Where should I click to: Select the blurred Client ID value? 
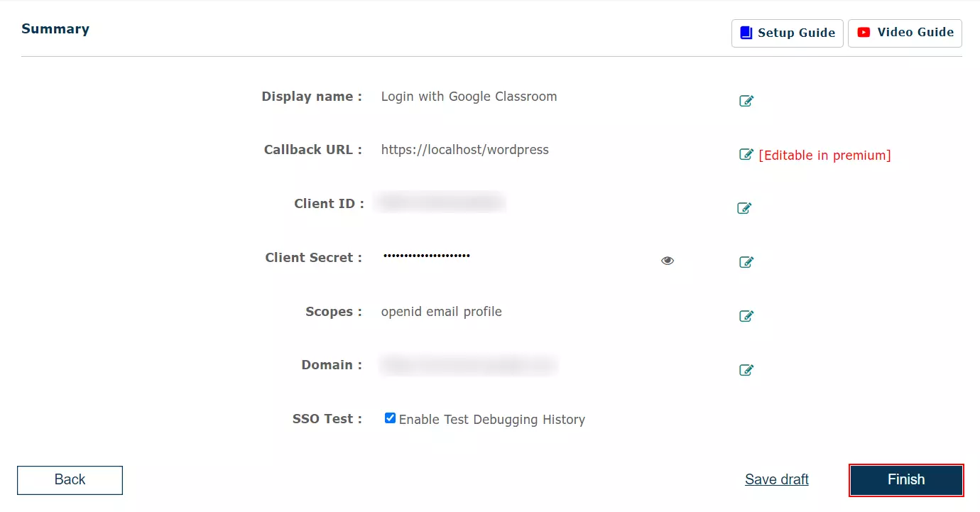tap(440, 202)
